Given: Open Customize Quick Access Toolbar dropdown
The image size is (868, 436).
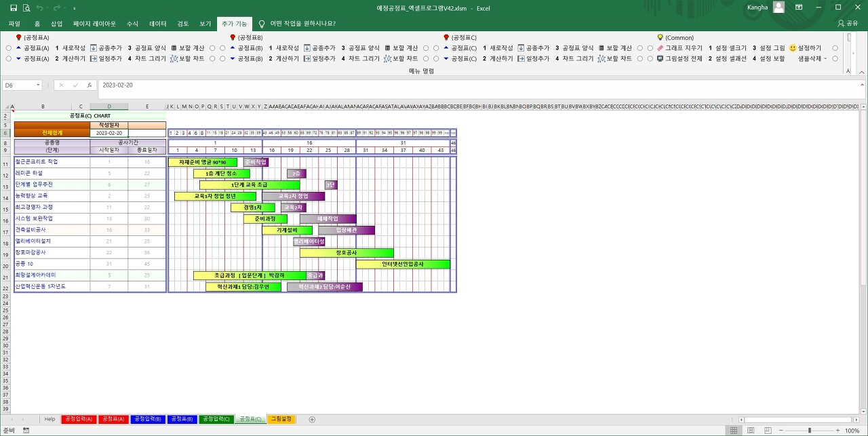Looking at the screenshot, I should 74,8.
